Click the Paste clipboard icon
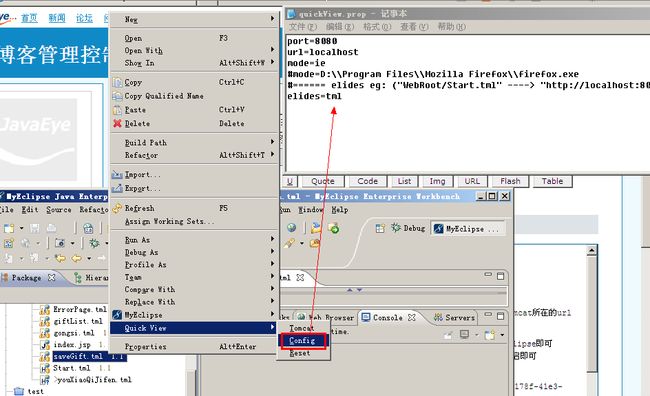Screen dimensions: 650x396 [117, 110]
